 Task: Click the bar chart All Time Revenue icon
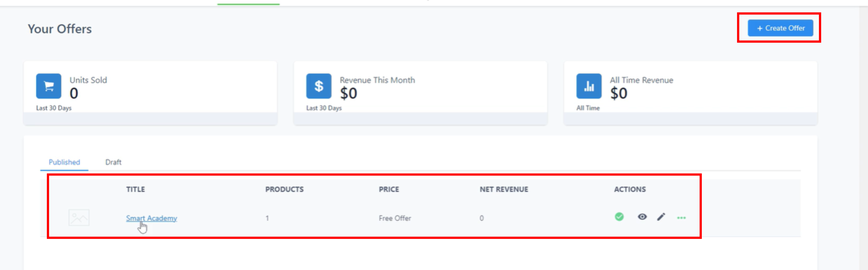pyautogui.click(x=589, y=86)
